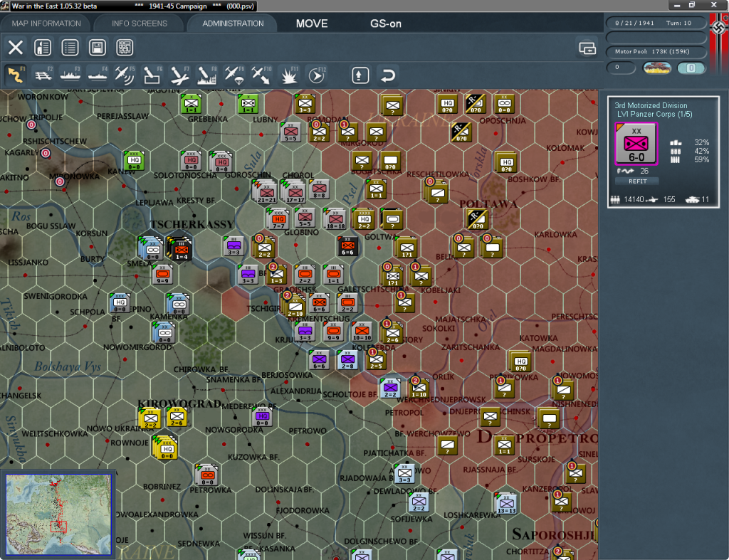Select Air recon mode (F5) icon
The width and height of the screenshot is (729, 560).
125,75
